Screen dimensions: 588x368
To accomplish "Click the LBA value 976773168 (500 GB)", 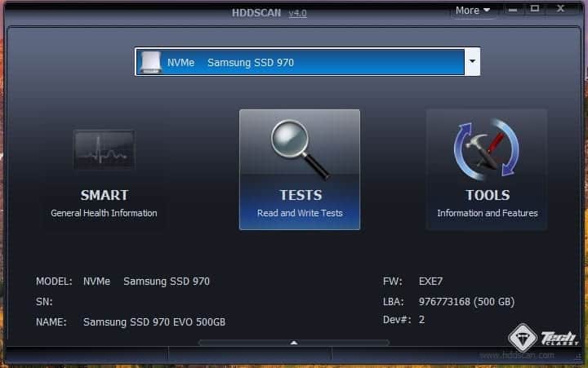I will point(466,302).
